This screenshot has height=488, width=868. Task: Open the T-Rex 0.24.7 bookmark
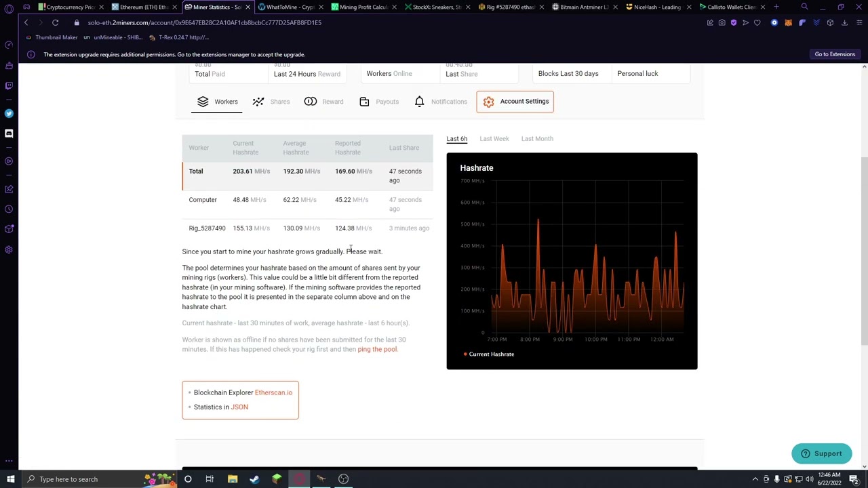tap(178, 37)
